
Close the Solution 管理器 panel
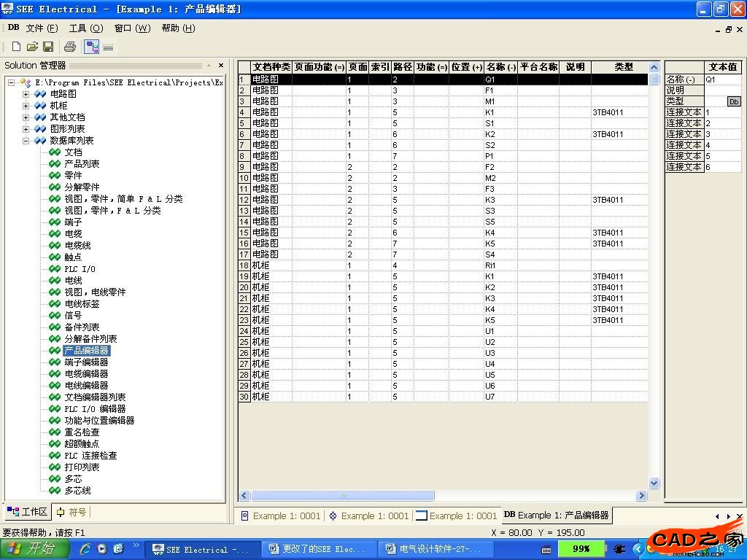coord(219,66)
